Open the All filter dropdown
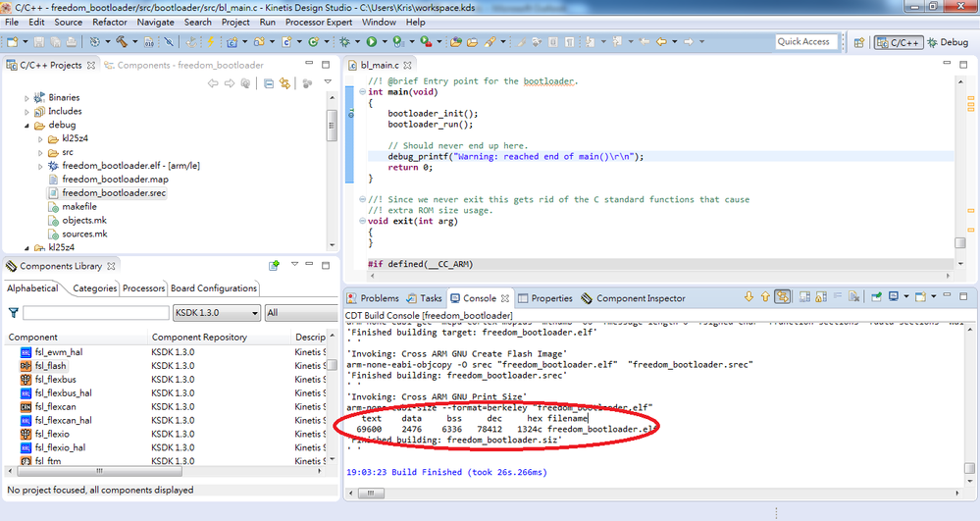The width and height of the screenshot is (980, 521). click(301, 313)
